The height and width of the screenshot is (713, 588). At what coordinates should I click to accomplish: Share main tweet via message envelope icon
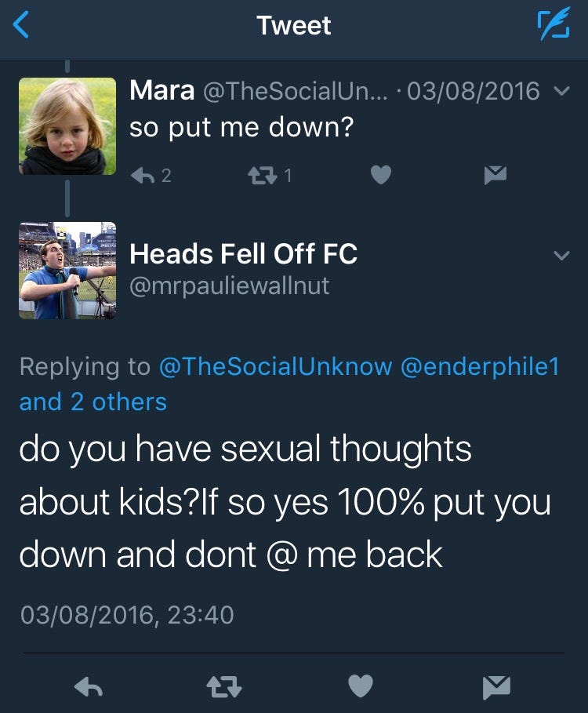(x=497, y=687)
